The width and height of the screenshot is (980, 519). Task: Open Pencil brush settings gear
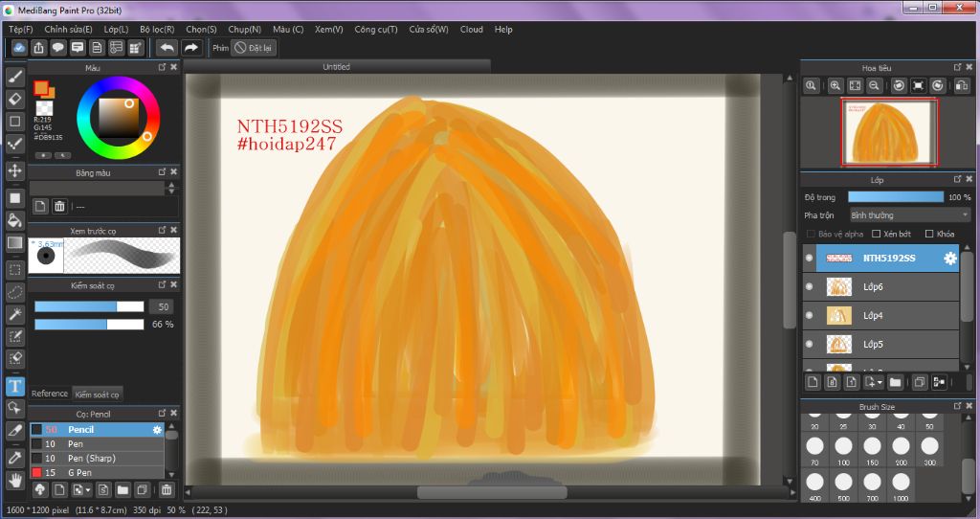(157, 430)
